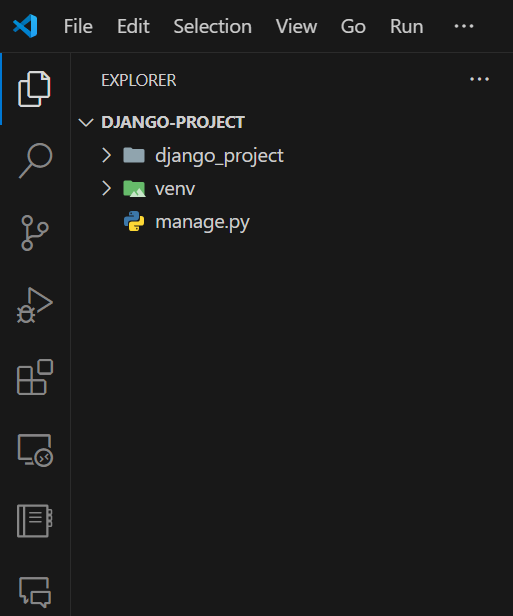This screenshot has width=513, height=616.
Task: Expand the venv folder chevron
Action: 106,188
